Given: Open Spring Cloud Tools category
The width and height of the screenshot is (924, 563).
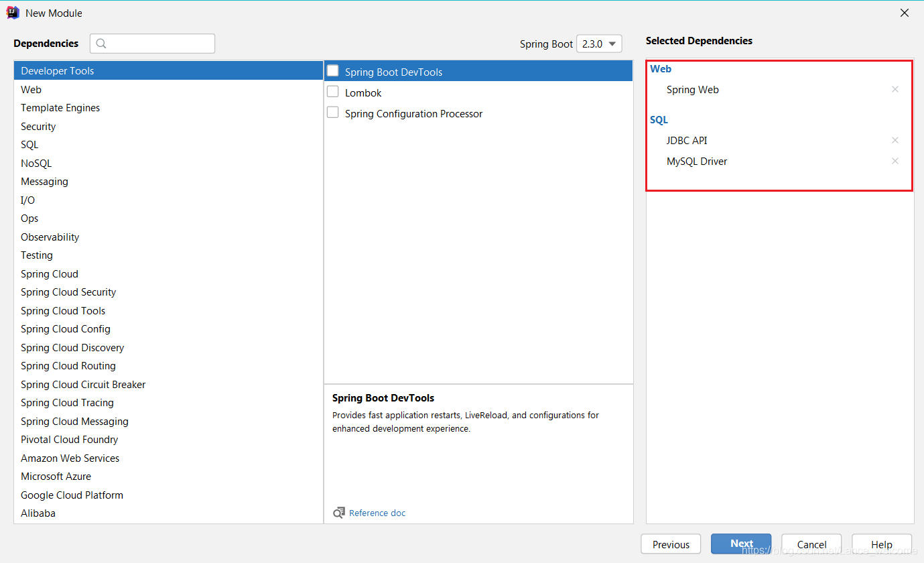Looking at the screenshot, I should [x=168, y=310].
